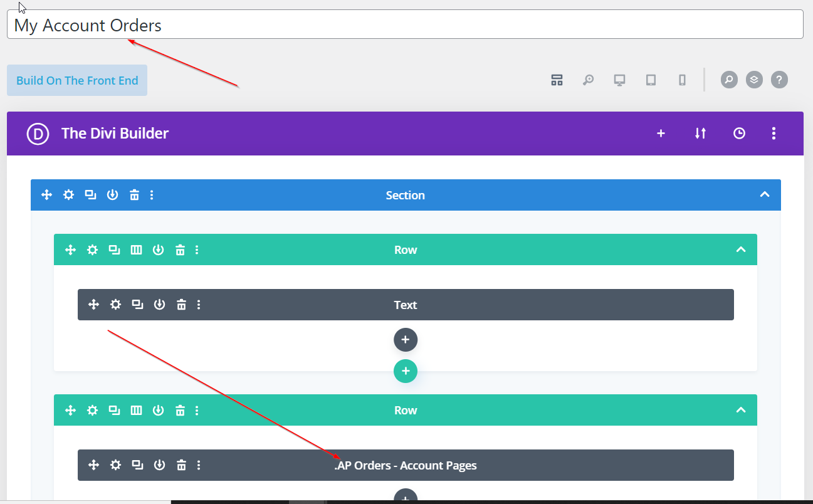Open Divi Builder editing history clock icon

[739, 133]
